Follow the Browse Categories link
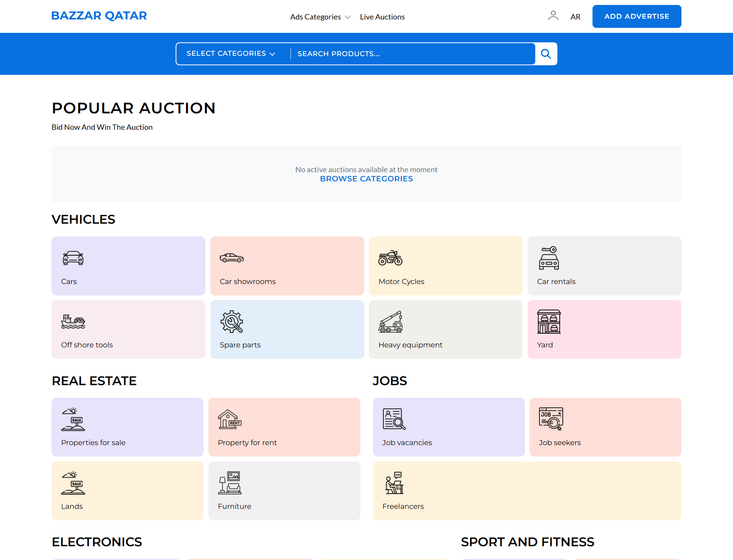Viewport: 733px width, 560px height. pyautogui.click(x=366, y=179)
